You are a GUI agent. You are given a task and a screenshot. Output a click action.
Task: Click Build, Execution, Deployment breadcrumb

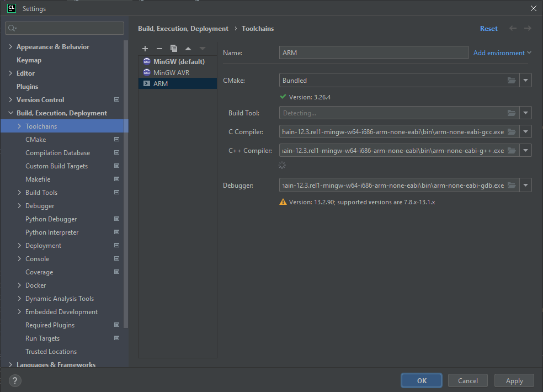[183, 28]
